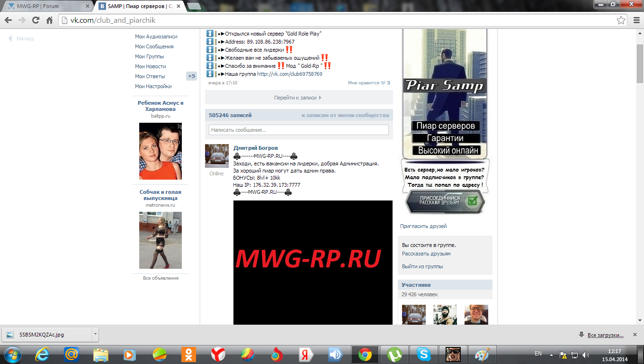Screen dimensions: 644x364
Task: Open the Chrome taskbar icon
Action: tap(365, 355)
